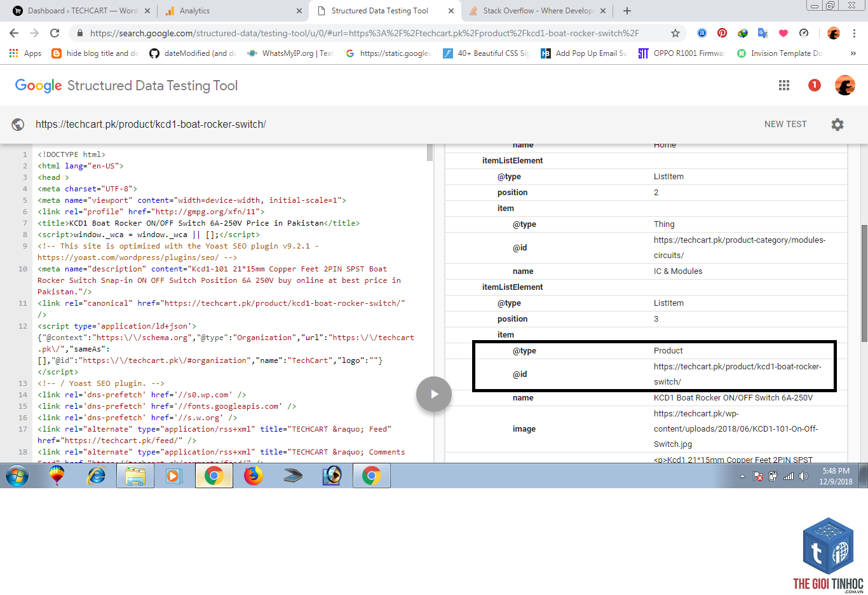
Task: Switch to the Stack Overflow tab
Action: pos(536,11)
